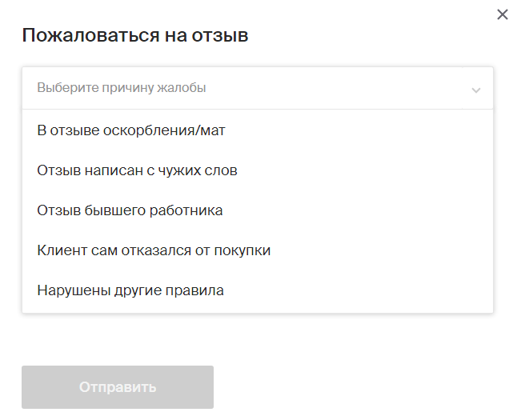This screenshot has height=420, width=513.
Task: Report the review as written from hearsay
Action: point(137,170)
